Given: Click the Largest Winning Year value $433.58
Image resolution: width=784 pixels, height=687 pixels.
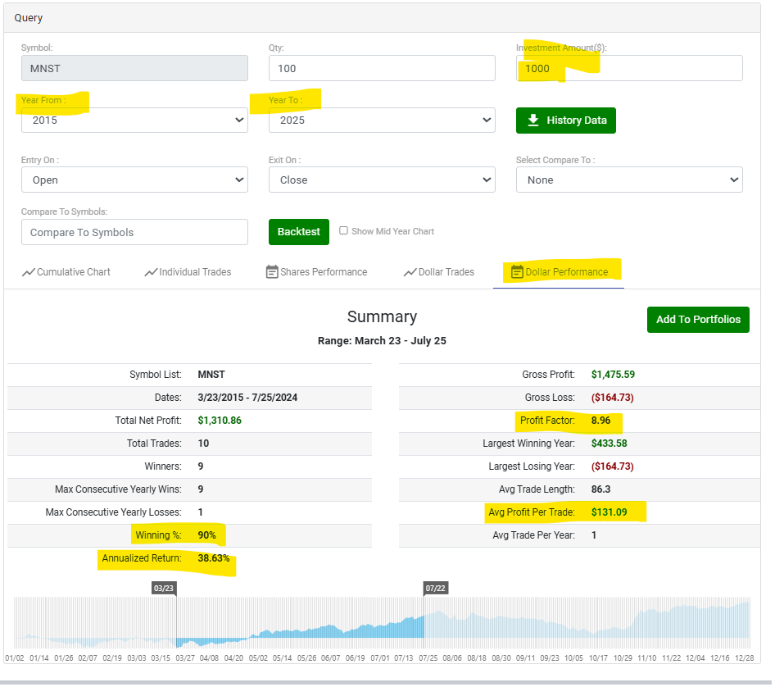Looking at the screenshot, I should click(x=609, y=444).
